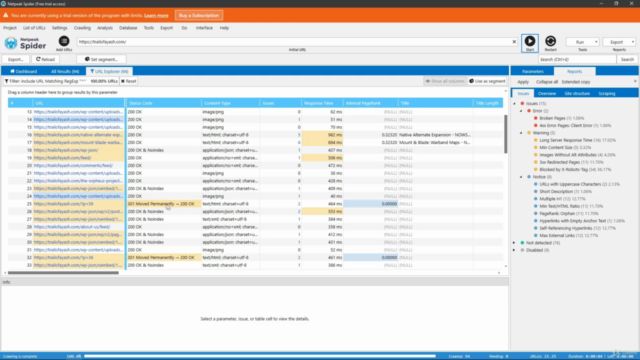The width and height of the screenshot is (640, 360).
Task: Click the blue Notice severity dot
Action: pos(529,177)
